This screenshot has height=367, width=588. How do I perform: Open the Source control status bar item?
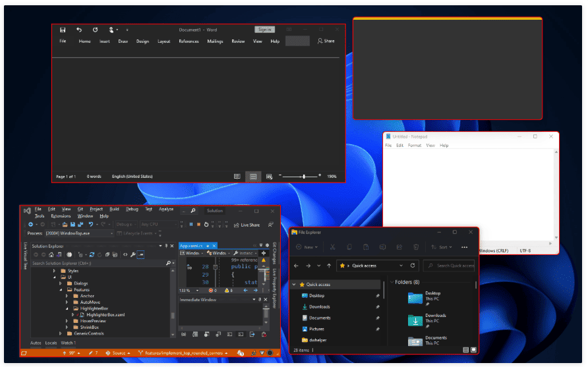coord(118,353)
